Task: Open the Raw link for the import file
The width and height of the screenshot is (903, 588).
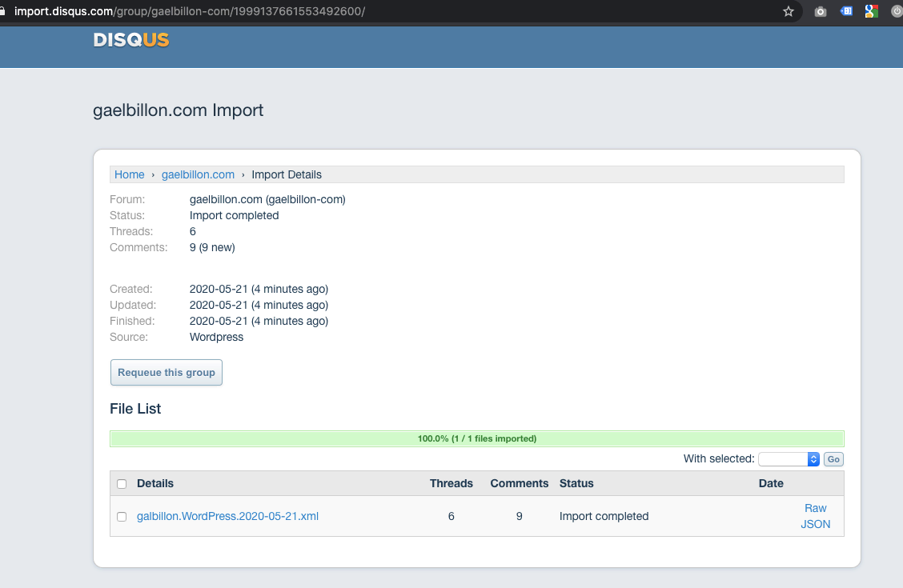Action: [x=815, y=508]
